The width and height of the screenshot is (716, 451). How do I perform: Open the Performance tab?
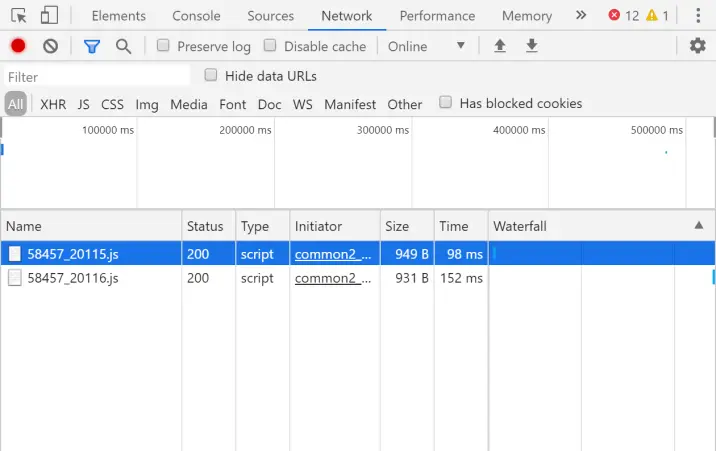pos(437,16)
